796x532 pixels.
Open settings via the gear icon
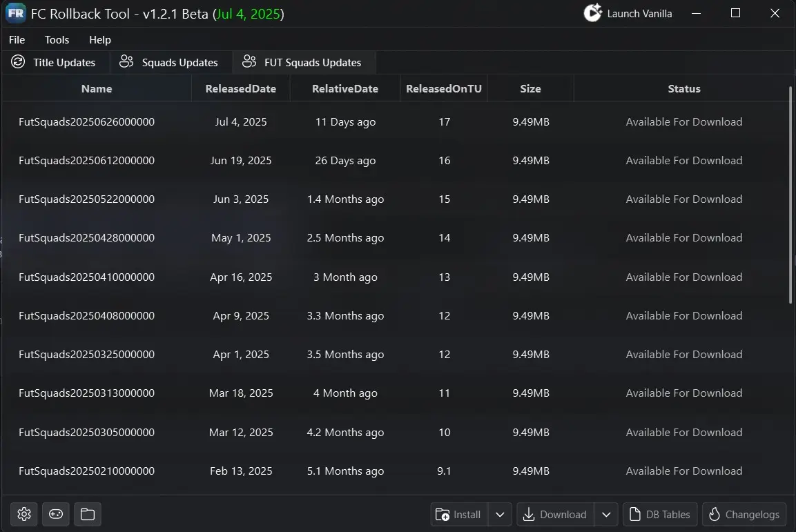click(24, 514)
